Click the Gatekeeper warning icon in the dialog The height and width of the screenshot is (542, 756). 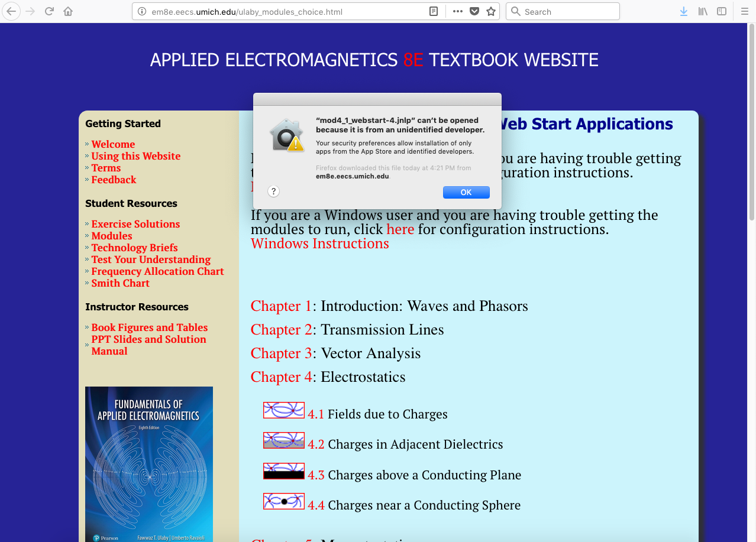(x=287, y=135)
